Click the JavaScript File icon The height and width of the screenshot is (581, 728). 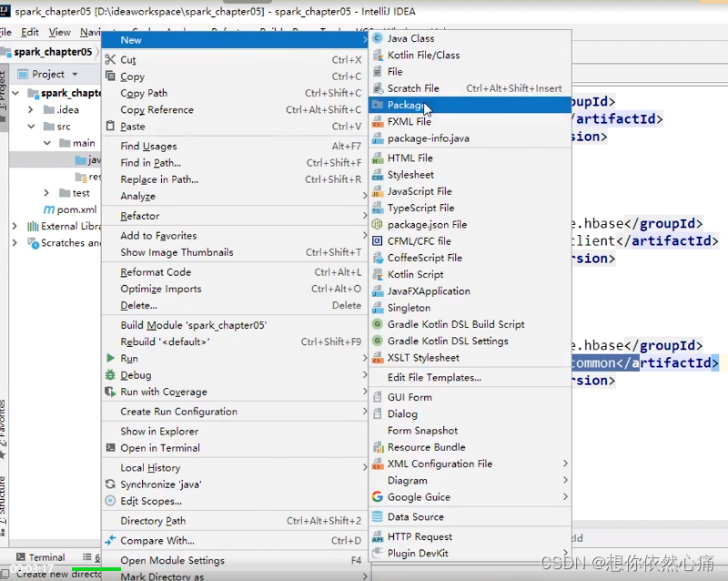point(378,191)
